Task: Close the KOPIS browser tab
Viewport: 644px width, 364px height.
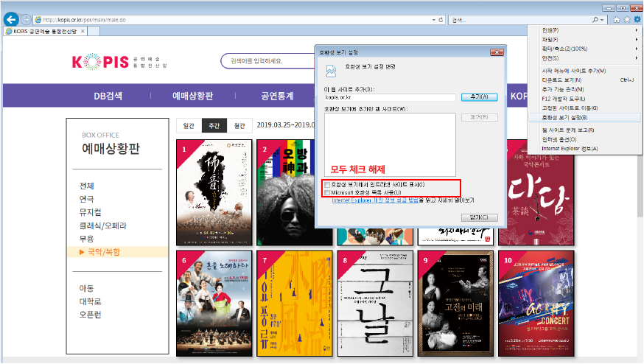Action: click(83, 31)
